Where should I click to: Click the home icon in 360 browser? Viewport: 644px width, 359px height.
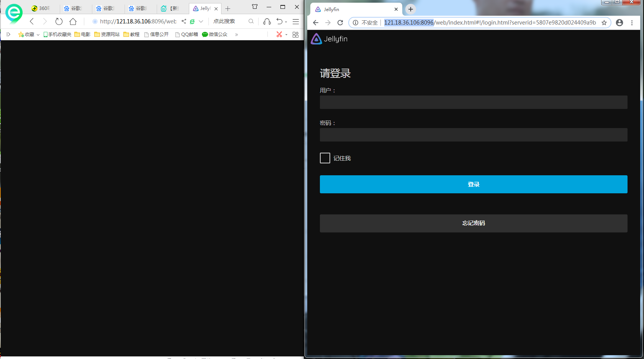(x=73, y=21)
